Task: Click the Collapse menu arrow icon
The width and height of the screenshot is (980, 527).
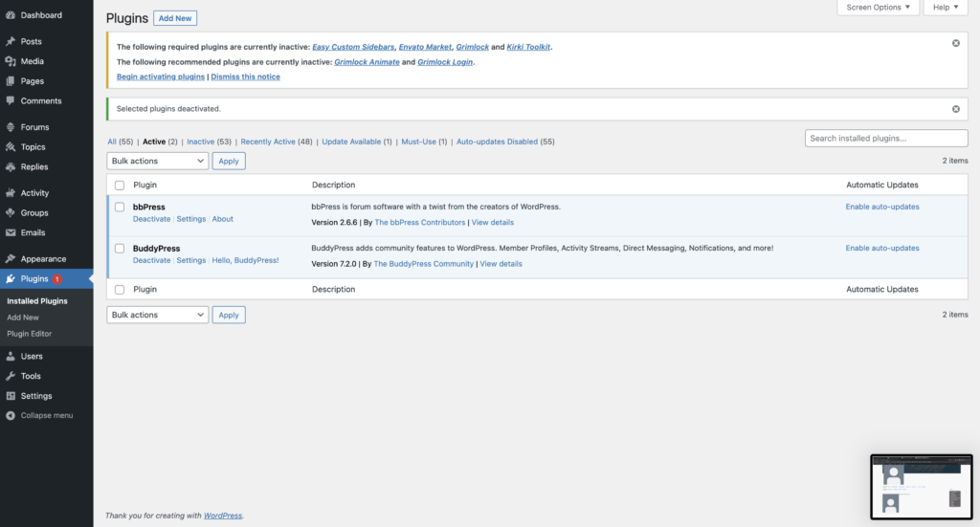Action: pyautogui.click(x=11, y=415)
